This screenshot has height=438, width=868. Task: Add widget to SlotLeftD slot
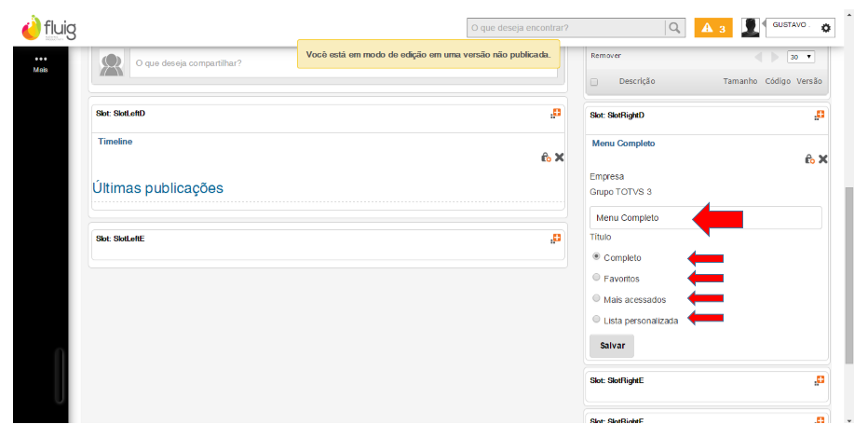point(555,114)
